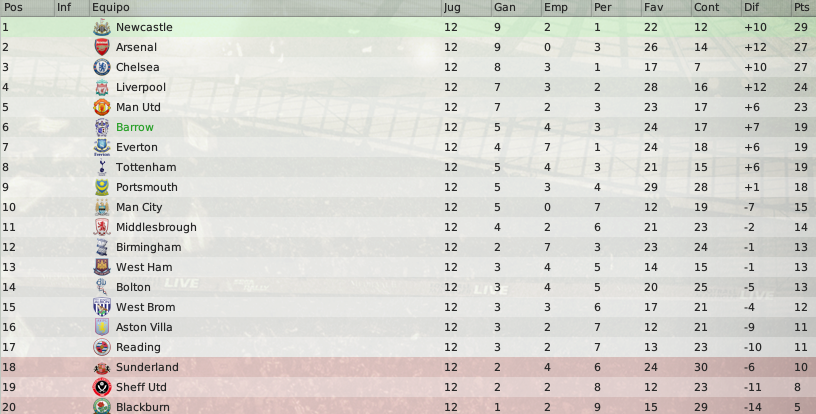Select the Sunderland row in relegation zone
This screenshot has height=414, width=816.
click(x=408, y=367)
